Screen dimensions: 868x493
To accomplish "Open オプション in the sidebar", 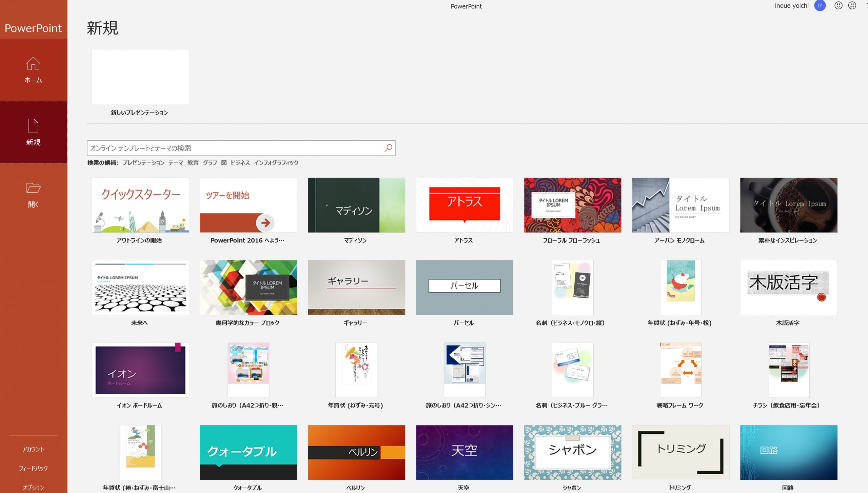I will pos(33,487).
